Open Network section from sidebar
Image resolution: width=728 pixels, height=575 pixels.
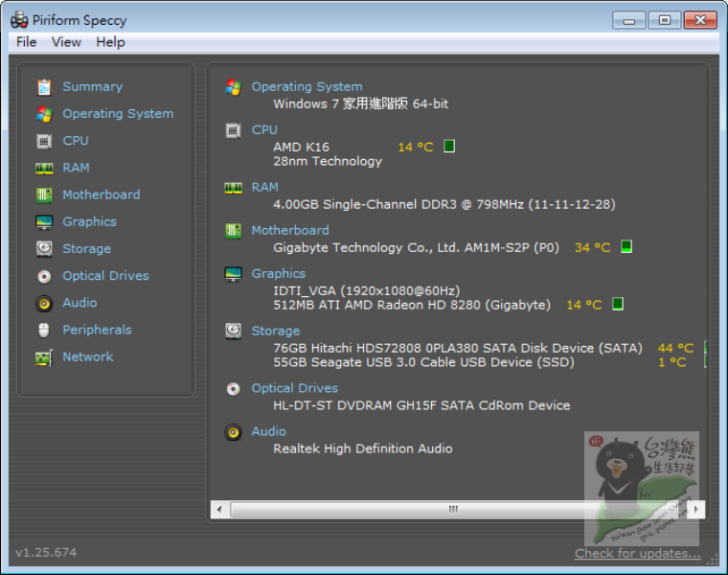88,356
